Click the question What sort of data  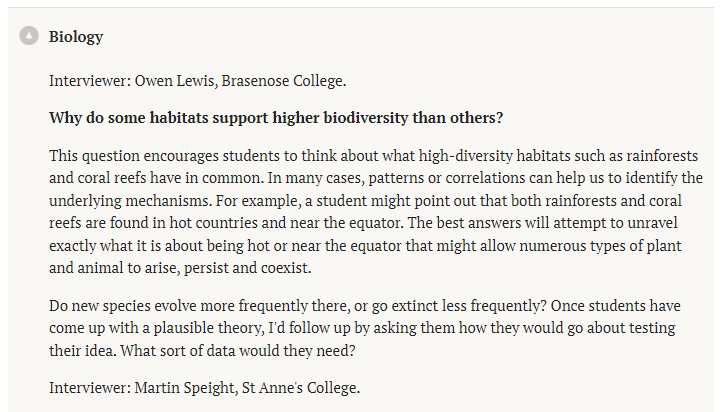point(238,351)
